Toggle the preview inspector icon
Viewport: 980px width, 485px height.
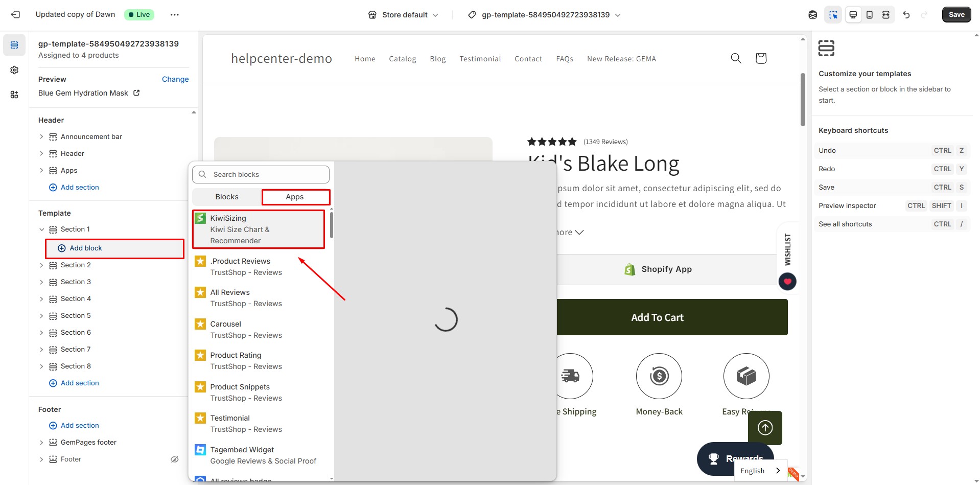pyautogui.click(x=833, y=15)
